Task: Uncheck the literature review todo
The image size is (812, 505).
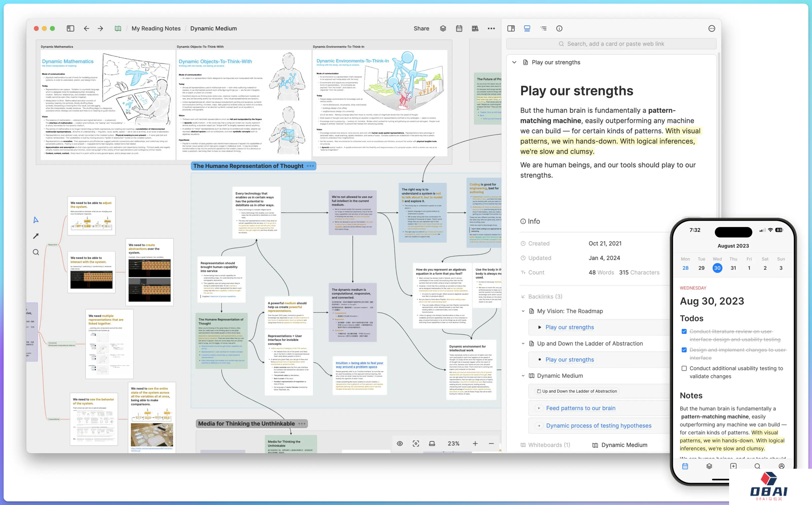Action: pos(684,331)
